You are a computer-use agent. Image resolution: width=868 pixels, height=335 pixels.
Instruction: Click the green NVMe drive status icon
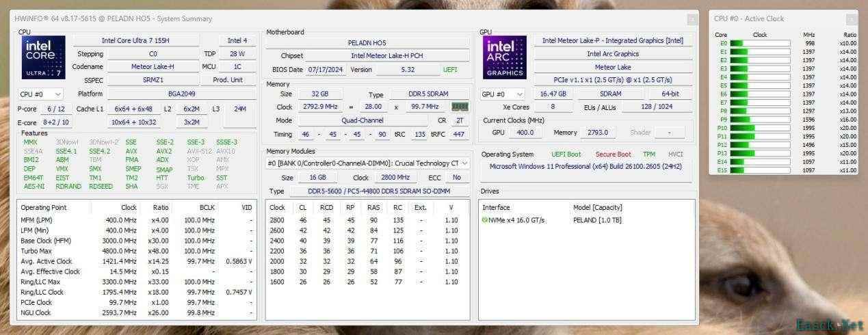click(x=485, y=220)
